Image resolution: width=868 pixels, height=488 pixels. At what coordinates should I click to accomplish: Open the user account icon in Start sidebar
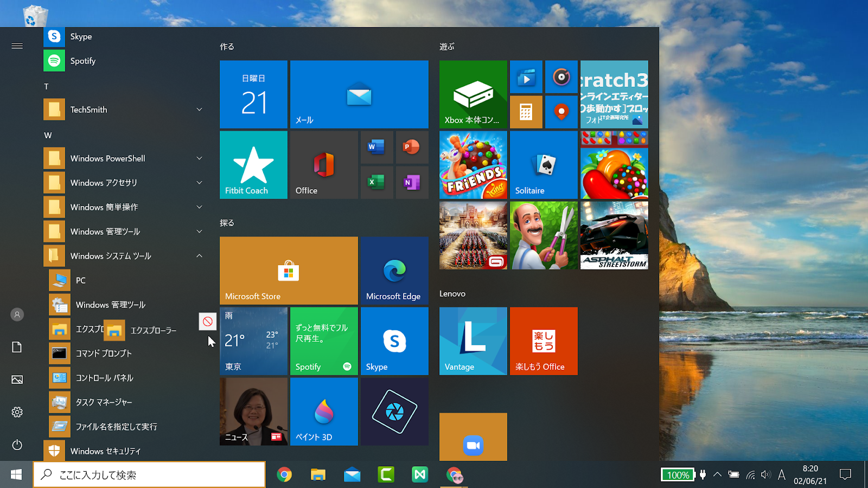tap(17, 314)
